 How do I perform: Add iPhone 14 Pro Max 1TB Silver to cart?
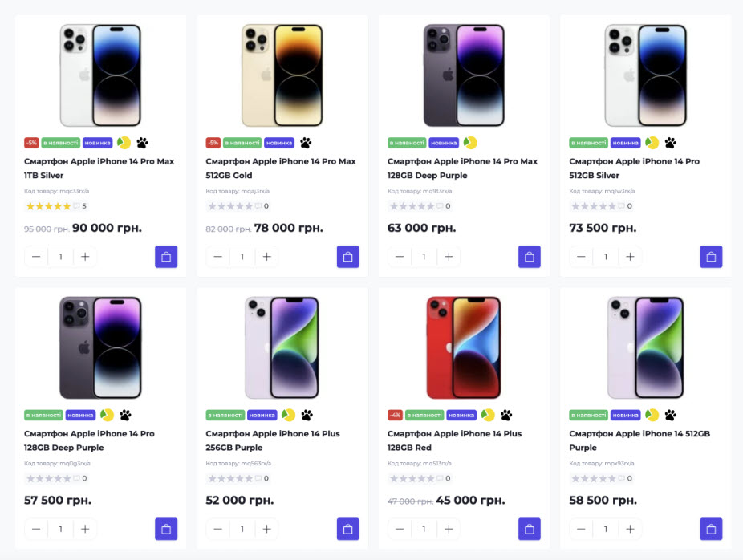pyautogui.click(x=166, y=257)
